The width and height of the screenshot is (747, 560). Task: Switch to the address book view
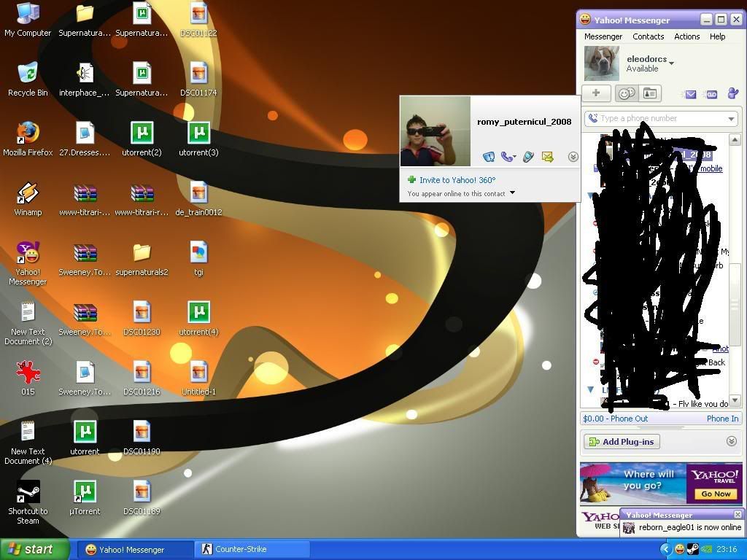(650, 93)
